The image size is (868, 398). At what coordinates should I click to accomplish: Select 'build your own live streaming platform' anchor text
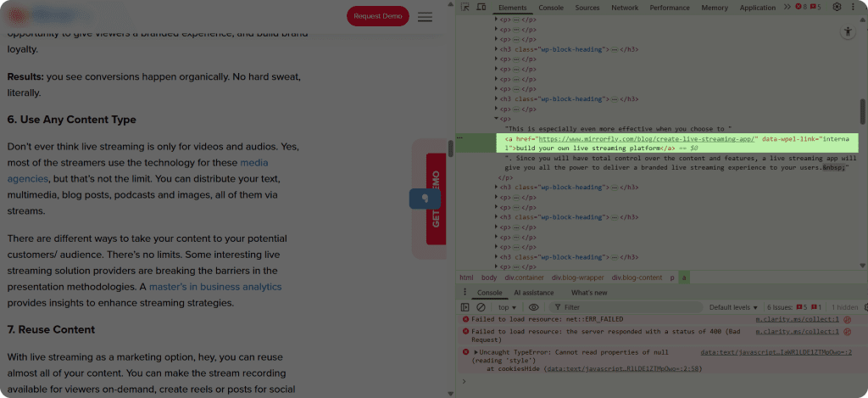pyautogui.click(x=588, y=148)
